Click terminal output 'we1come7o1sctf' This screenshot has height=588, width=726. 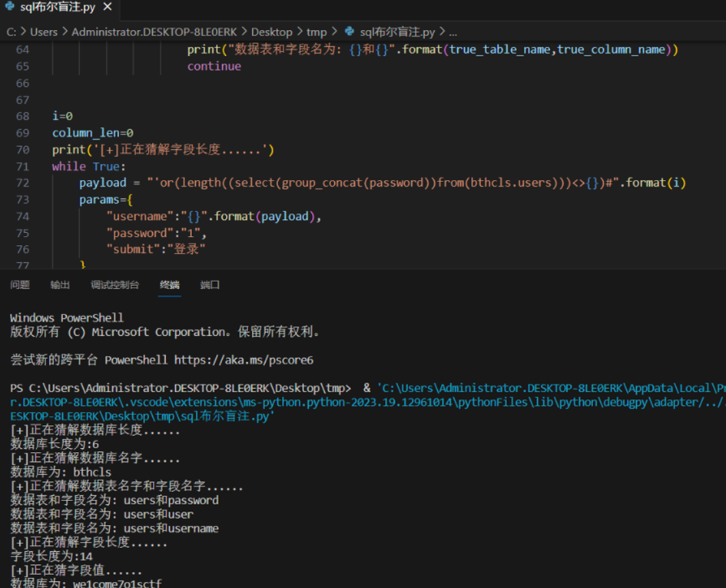tap(118, 583)
